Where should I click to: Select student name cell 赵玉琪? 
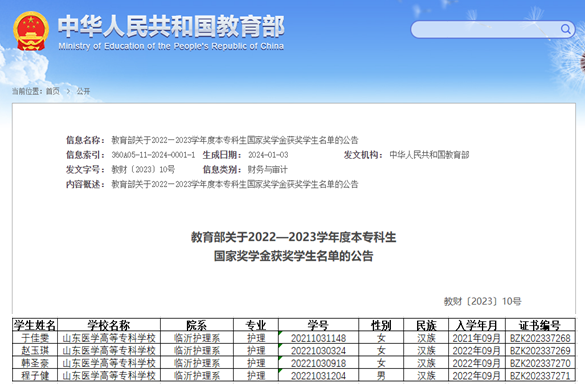tap(35, 350)
